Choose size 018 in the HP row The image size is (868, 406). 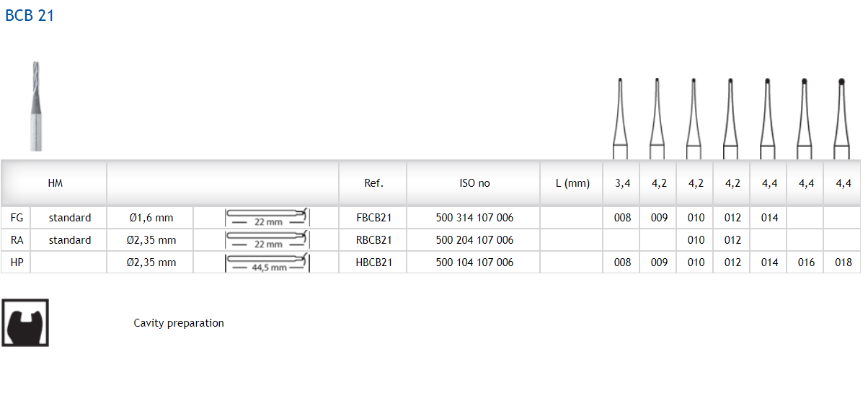pyautogui.click(x=843, y=262)
